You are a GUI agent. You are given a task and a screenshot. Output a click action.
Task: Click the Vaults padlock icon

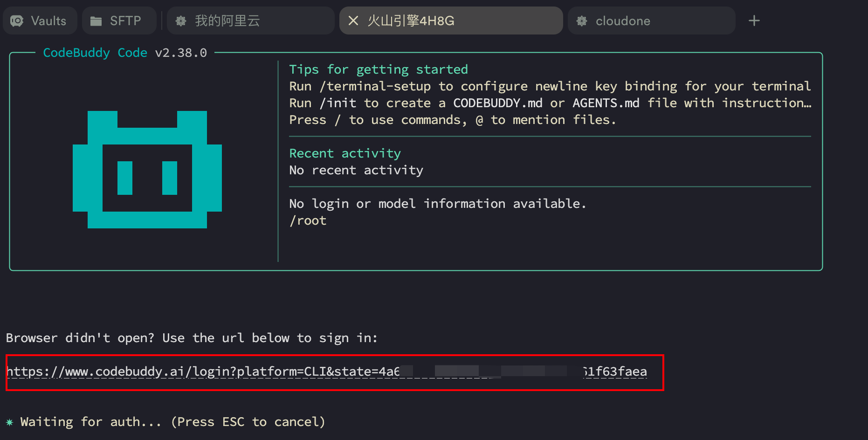[x=17, y=21]
